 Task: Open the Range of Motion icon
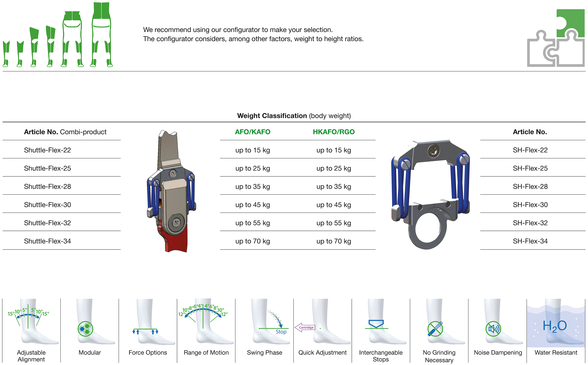pyautogui.click(x=206, y=322)
